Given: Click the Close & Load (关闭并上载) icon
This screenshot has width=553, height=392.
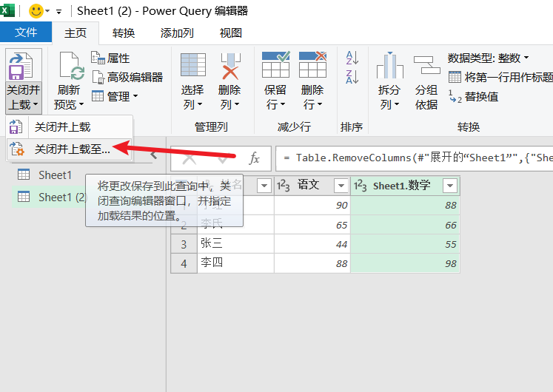Looking at the screenshot, I should 21,66.
